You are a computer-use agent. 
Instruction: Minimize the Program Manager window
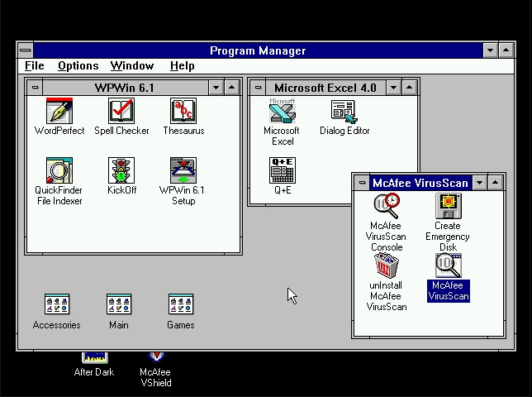(490, 50)
